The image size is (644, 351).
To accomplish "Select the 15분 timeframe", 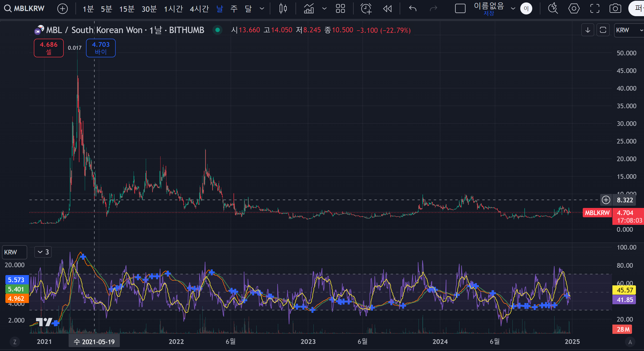I will 127,9.
